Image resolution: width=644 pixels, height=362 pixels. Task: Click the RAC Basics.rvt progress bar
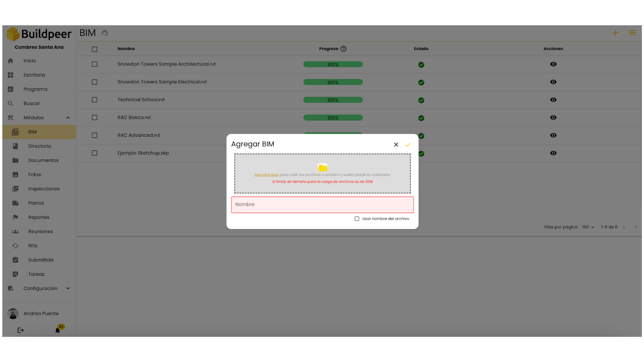click(x=333, y=117)
